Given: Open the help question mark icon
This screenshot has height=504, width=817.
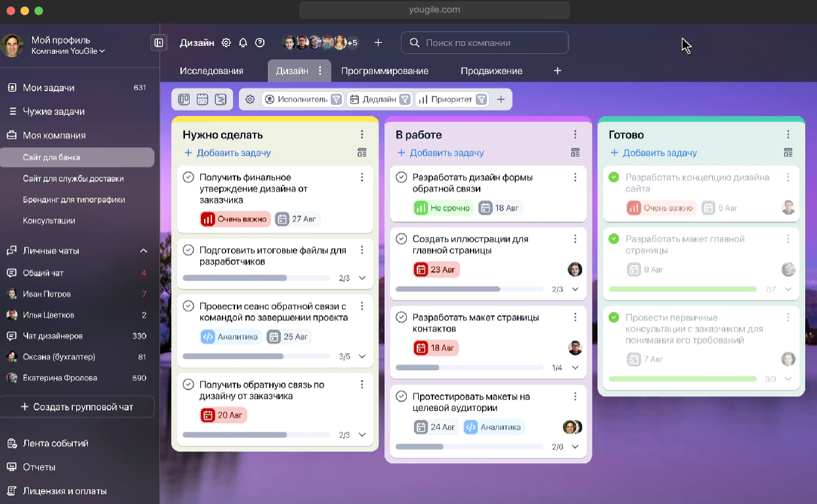Looking at the screenshot, I should tap(260, 43).
